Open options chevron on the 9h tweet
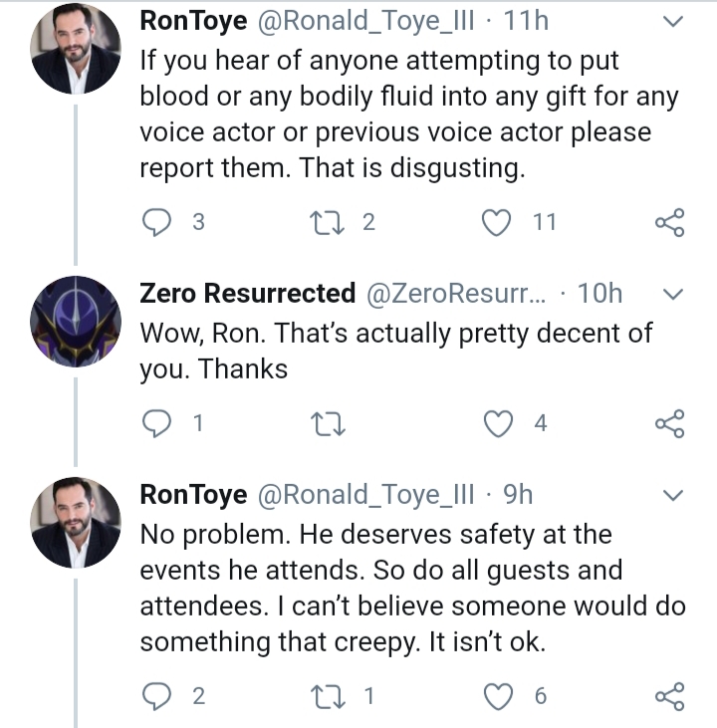 [672, 495]
